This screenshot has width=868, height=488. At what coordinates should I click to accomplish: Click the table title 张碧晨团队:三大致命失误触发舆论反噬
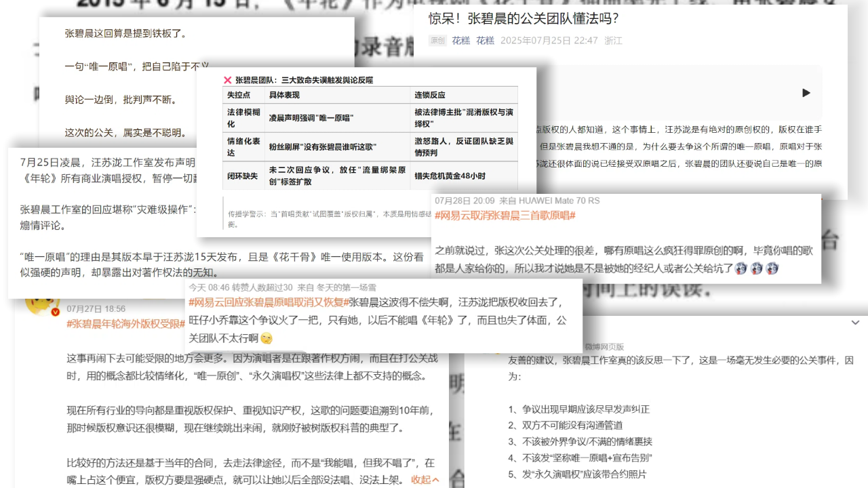[x=304, y=80]
